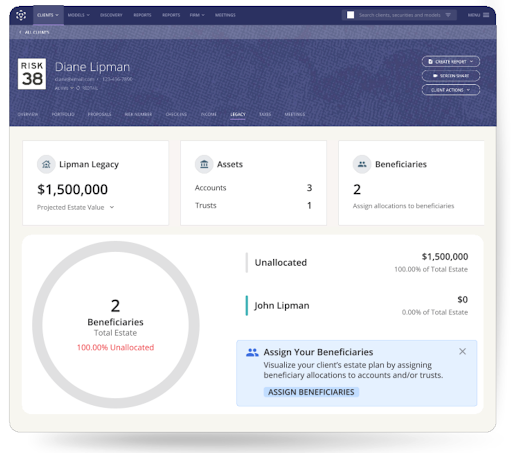
Task: Dismiss the Assign Your Beneficiaries banner
Action: coord(462,351)
